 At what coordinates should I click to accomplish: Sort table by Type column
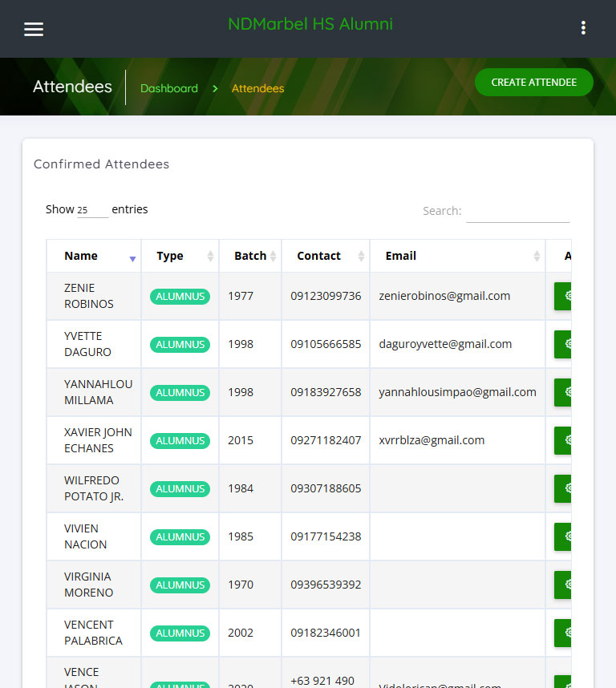click(x=180, y=256)
